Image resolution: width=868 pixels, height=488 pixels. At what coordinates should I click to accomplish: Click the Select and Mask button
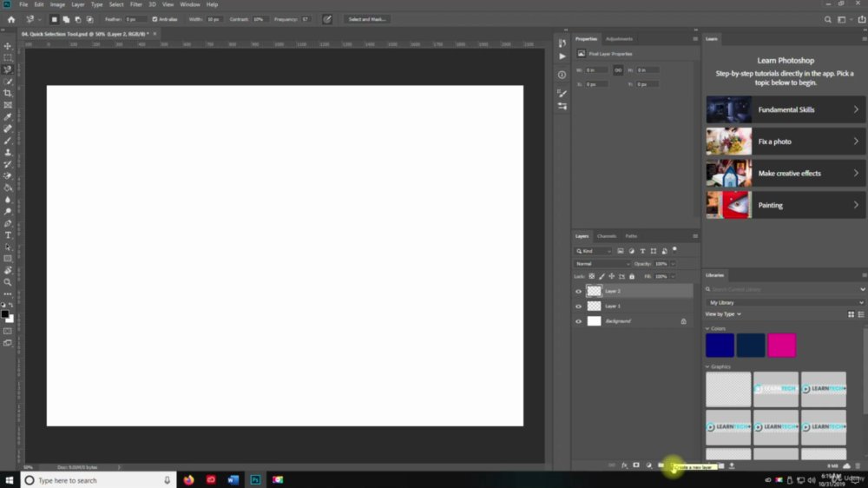pos(367,19)
